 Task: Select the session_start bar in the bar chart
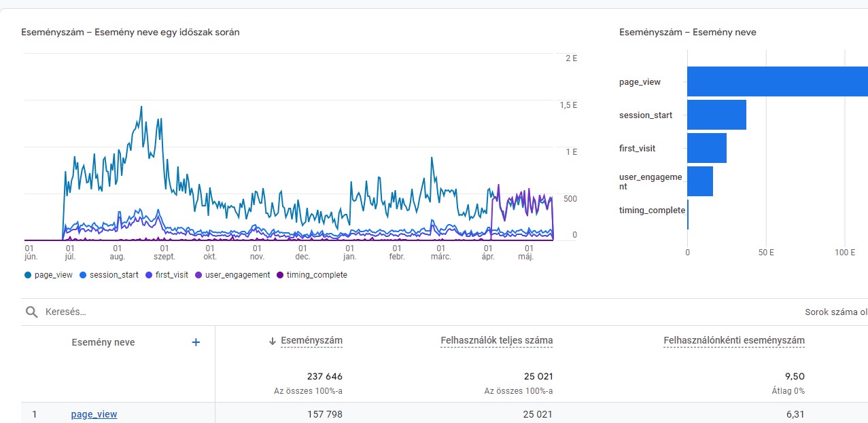716,114
